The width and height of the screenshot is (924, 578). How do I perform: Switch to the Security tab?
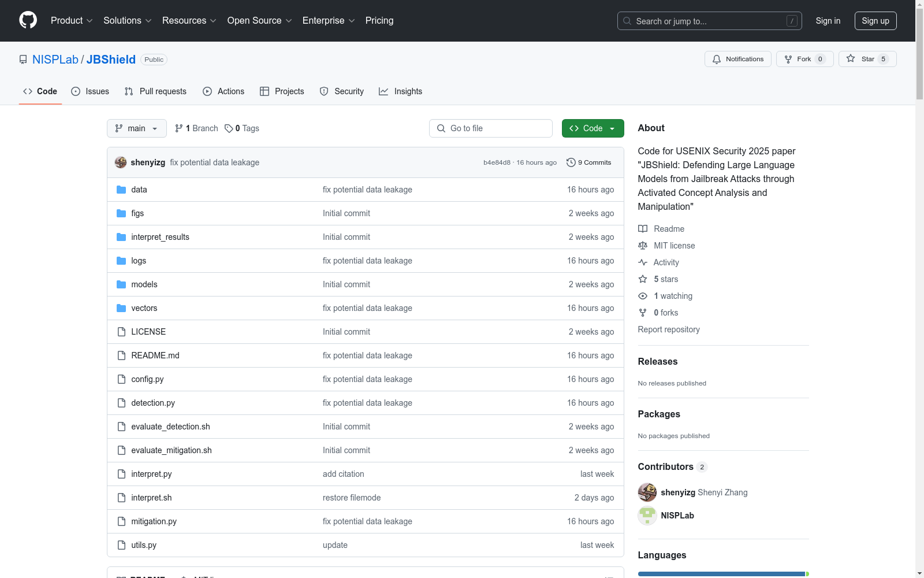point(342,91)
